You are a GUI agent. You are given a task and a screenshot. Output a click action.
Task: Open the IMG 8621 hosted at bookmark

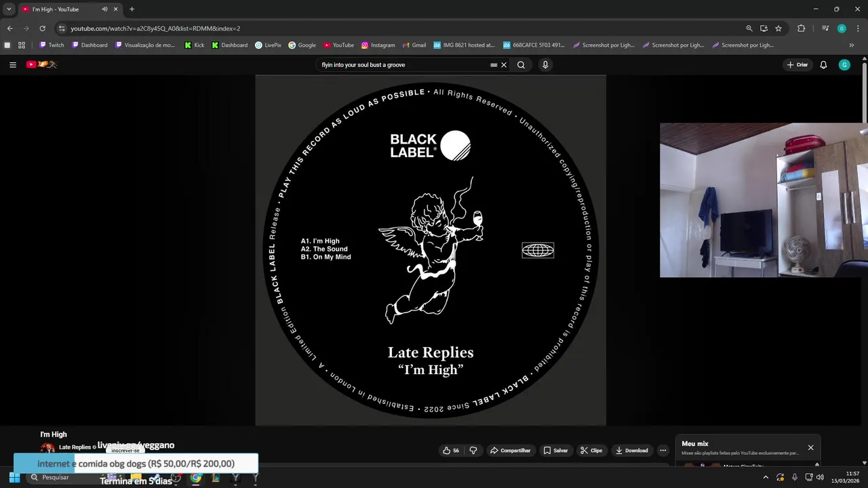point(465,45)
